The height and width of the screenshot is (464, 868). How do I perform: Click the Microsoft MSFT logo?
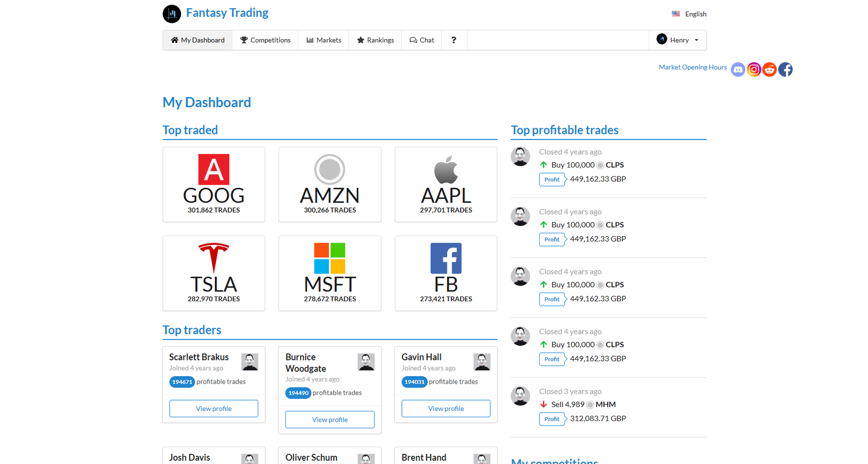[x=330, y=258]
